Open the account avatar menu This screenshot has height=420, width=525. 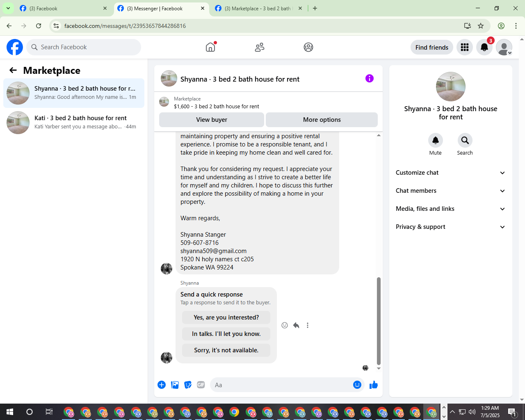(x=504, y=47)
